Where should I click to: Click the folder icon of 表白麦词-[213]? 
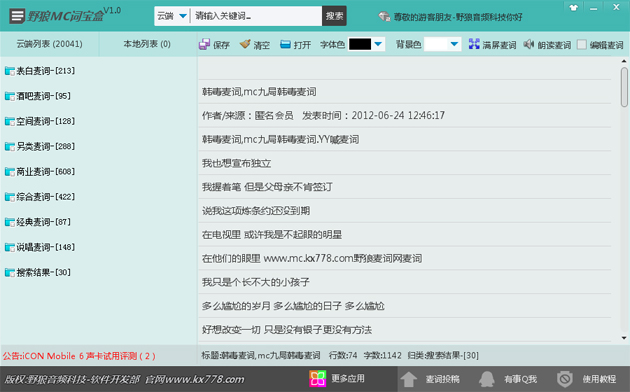(10, 71)
